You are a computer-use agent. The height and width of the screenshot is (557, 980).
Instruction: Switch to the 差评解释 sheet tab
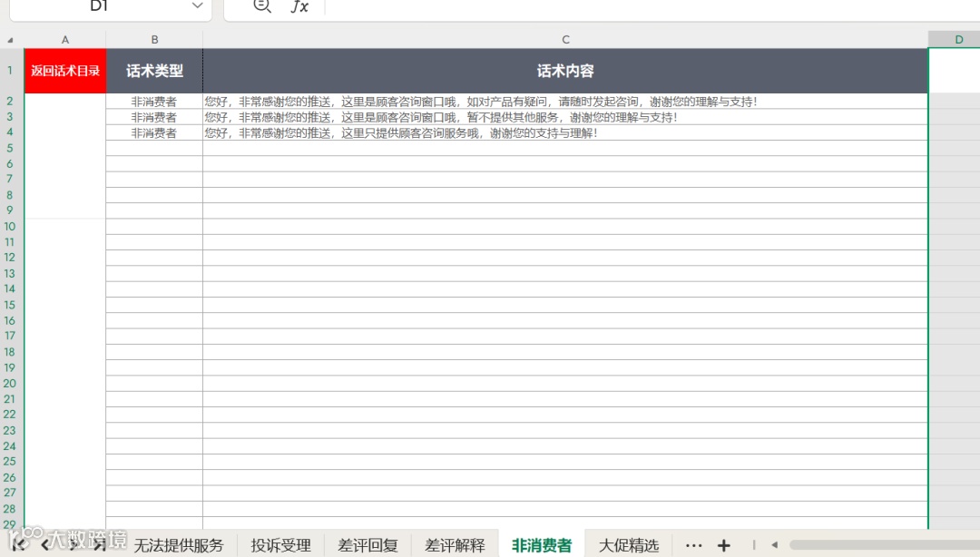(x=455, y=545)
